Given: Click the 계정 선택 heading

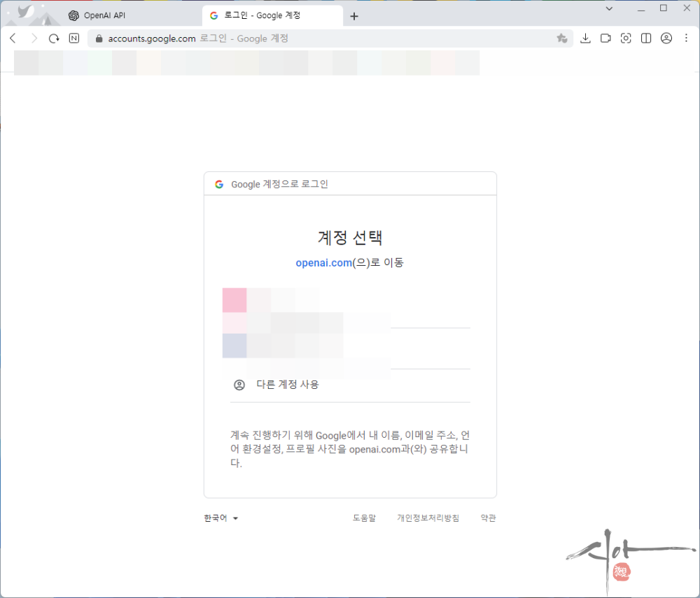Looking at the screenshot, I should tap(350, 237).
